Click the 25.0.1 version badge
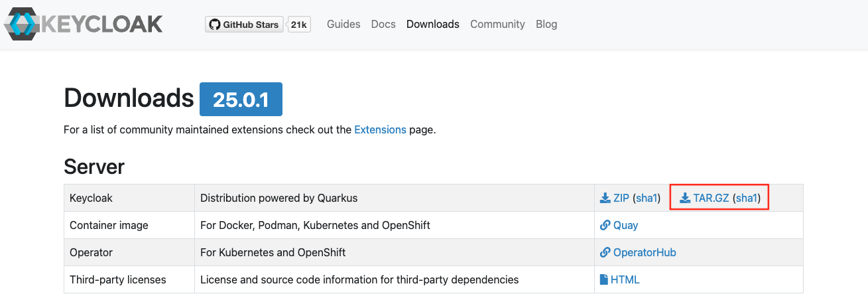The width and height of the screenshot is (868, 308). [241, 100]
